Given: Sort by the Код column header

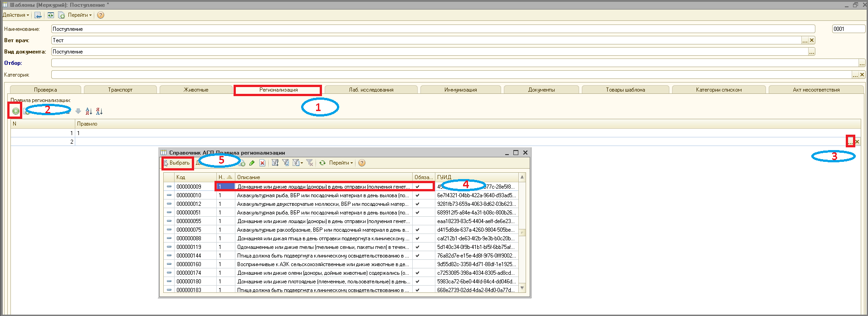Looking at the screenshot, I should click(195, 177).
